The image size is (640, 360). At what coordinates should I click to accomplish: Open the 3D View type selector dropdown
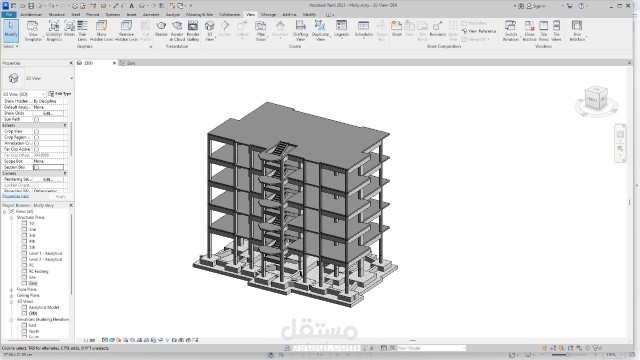tap(24, 94)
